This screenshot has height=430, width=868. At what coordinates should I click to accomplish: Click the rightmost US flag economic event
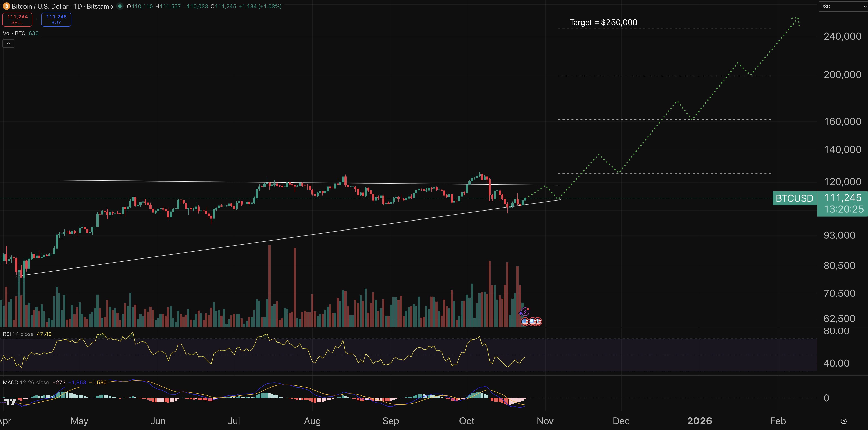(539, 322)
